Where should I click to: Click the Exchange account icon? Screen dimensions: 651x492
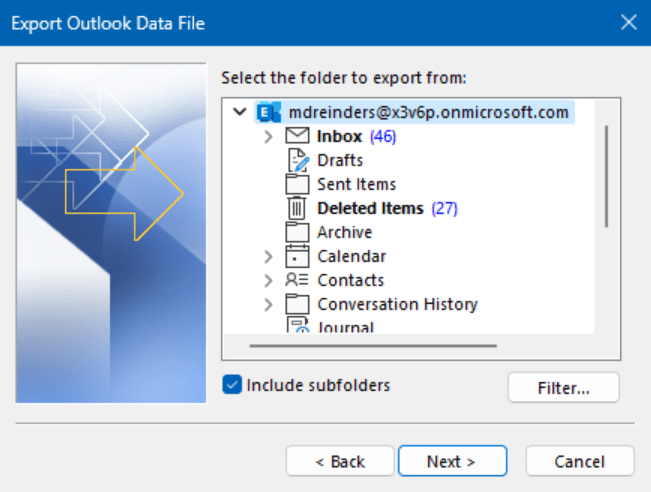pyautogui.click(x=268, y=112)
